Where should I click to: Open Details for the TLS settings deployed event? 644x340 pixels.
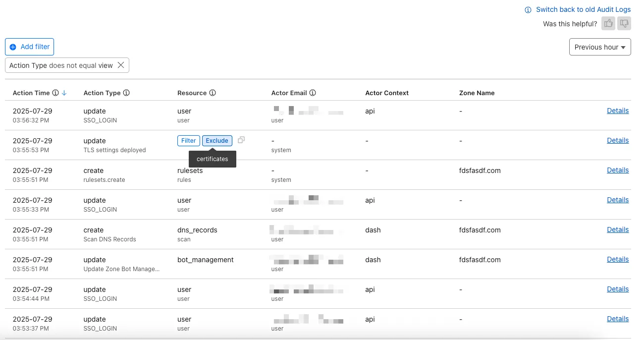pyautogui.click(x=617, y=140)
